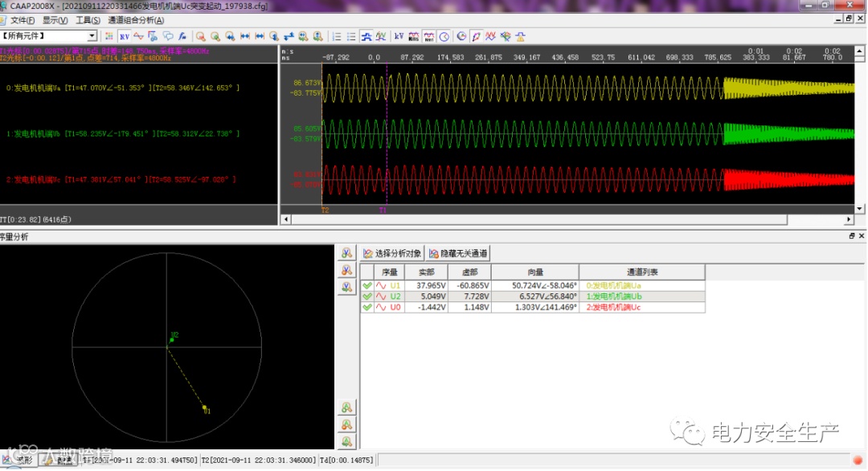
Task: Toggle the U0 sequence checkmark
Action: 367,307
